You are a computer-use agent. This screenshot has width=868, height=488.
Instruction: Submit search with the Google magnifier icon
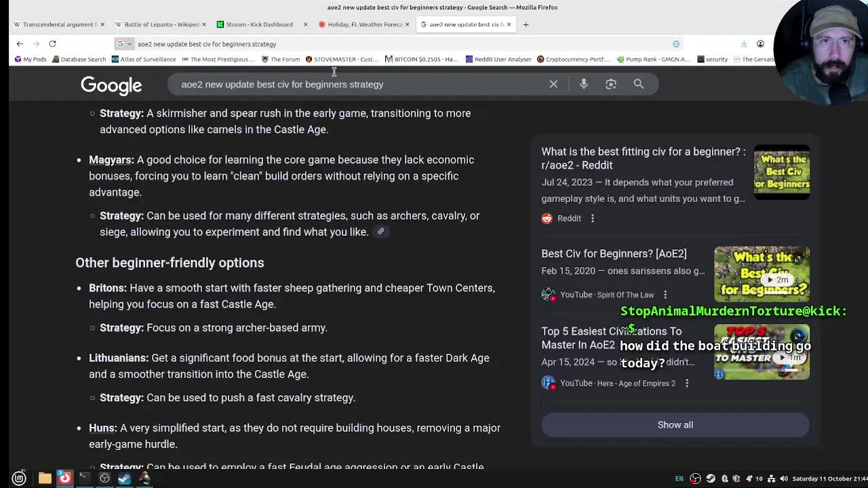click(x=639, y=84)
